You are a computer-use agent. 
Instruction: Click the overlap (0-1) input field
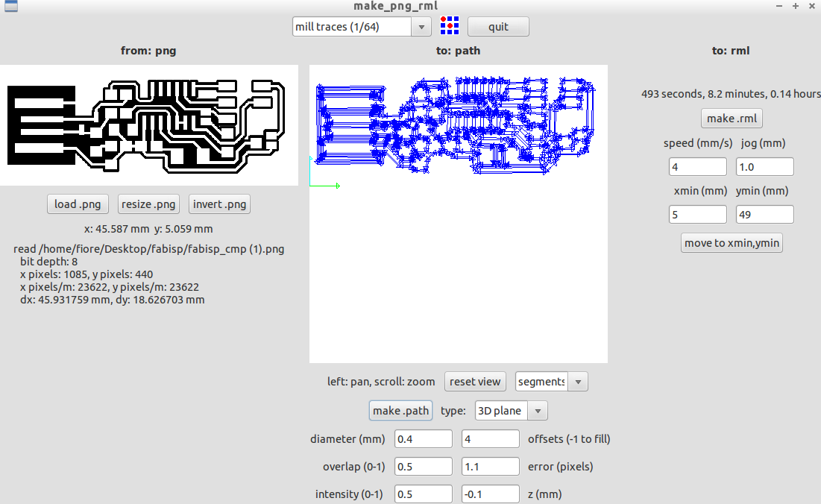(x=423, y=466)
